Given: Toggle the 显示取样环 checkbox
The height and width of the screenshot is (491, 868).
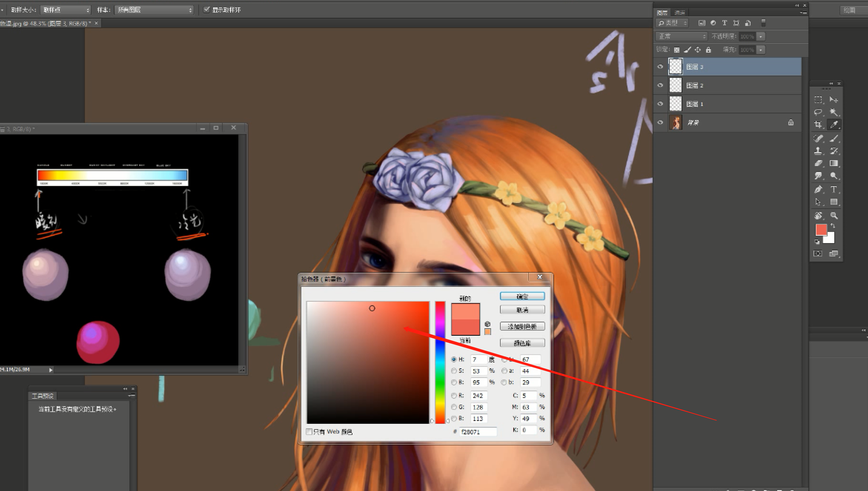Looking at the screenshot, I should pyautogui.click(x=207, y=10).
